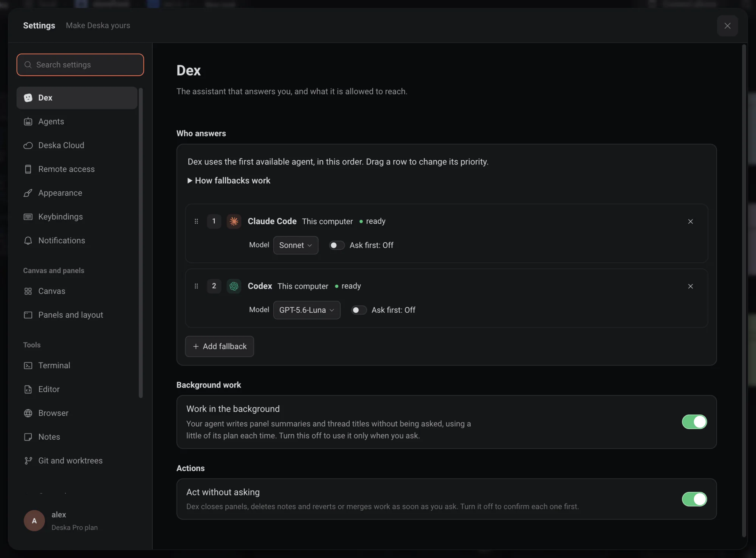Image resolution: width=756 pixels, height=558 pixels.
Task: Disable Work in the background switch
Action: pos(694,422)
